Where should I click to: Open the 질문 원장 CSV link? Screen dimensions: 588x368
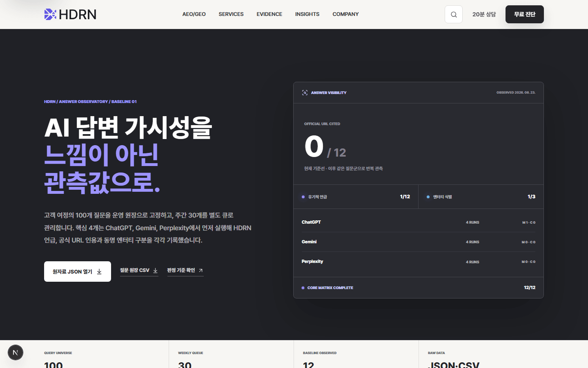[x=139, y=271]
